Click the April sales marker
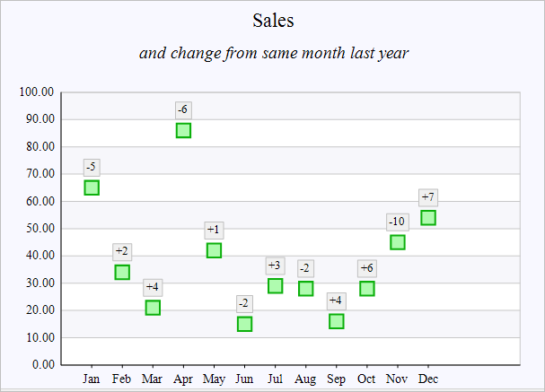This screenshot has height=392, width=545. (183, 130)
